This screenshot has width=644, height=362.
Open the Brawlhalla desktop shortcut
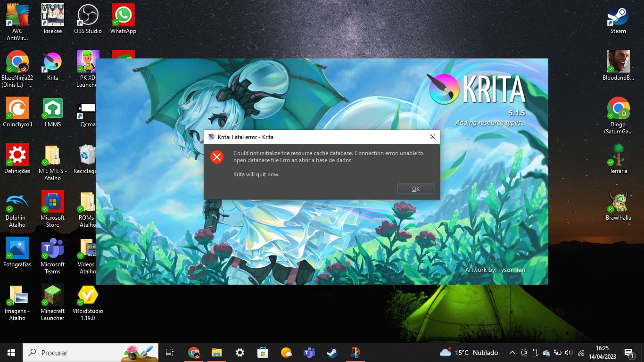coord(618,206)
